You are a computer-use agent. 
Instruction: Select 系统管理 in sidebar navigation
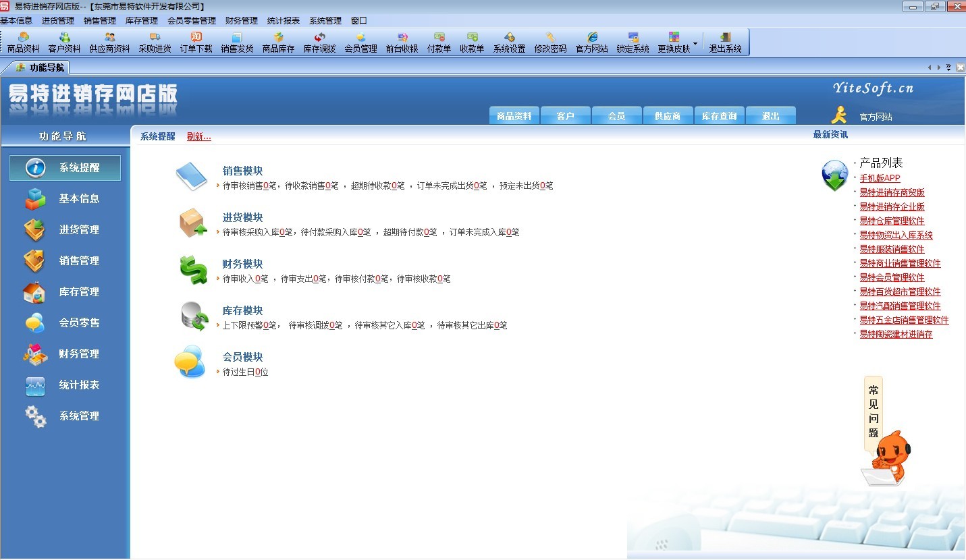coord(65,416)
